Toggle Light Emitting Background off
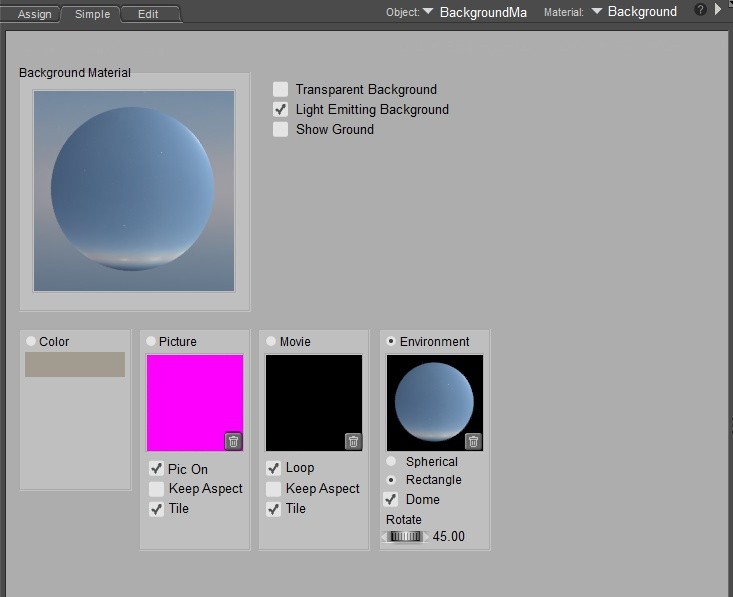 [x=281, y=110]
